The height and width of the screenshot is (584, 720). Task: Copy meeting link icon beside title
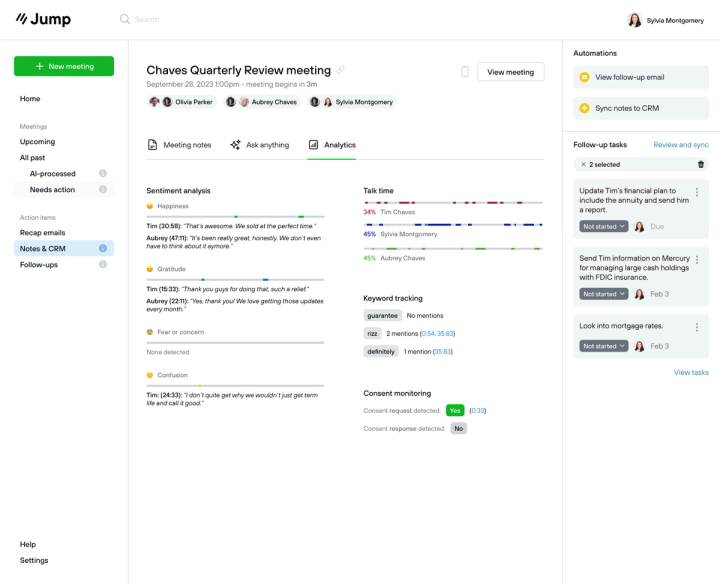[x=341, y=70]
